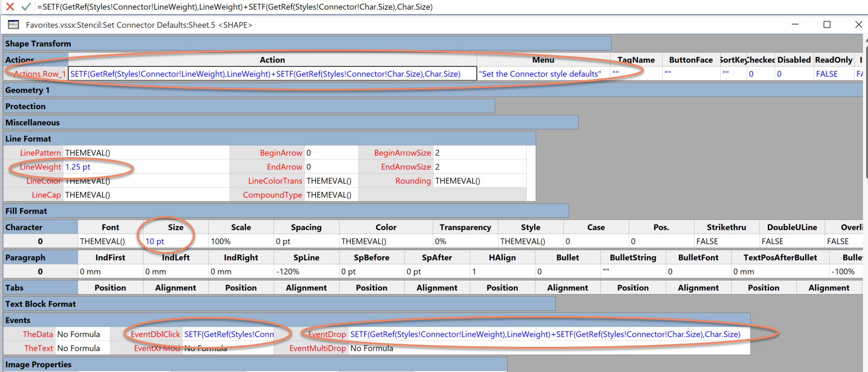Select the LineCap THEMEVAL() cell
The image size is (868, 372).
coord(146,195)
